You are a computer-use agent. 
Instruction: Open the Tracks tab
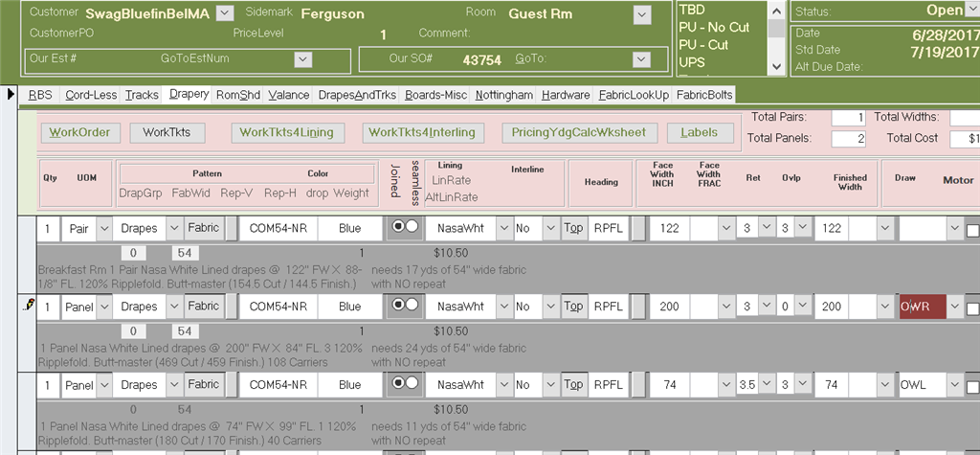tap(142, 95)
